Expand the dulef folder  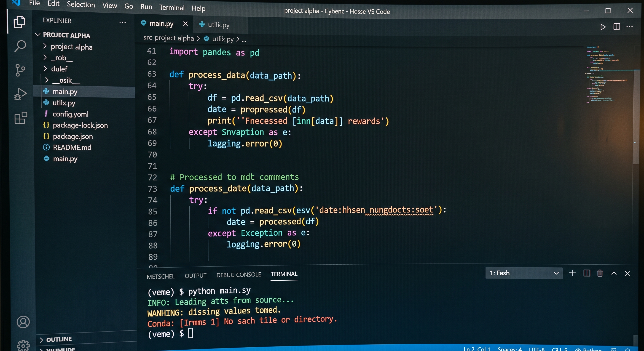[x=59, y=69]
